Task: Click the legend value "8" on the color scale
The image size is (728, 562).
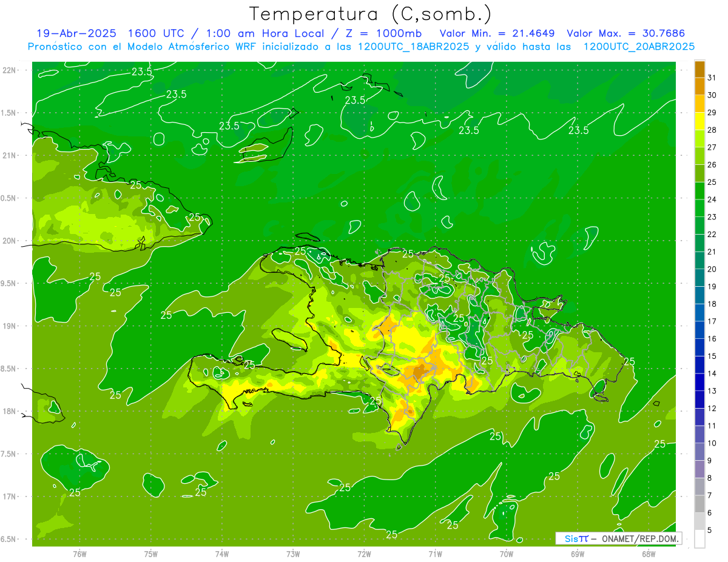Action: point(710,478)
